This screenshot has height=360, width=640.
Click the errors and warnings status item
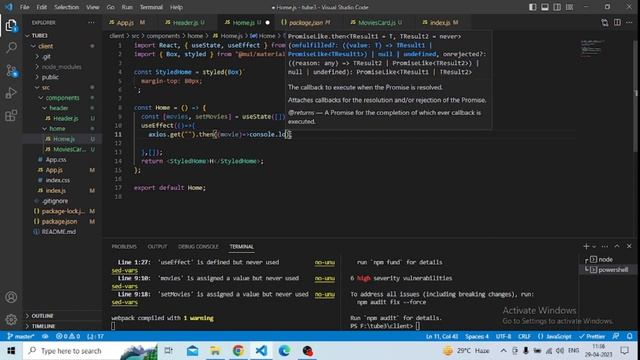(68, 336)
